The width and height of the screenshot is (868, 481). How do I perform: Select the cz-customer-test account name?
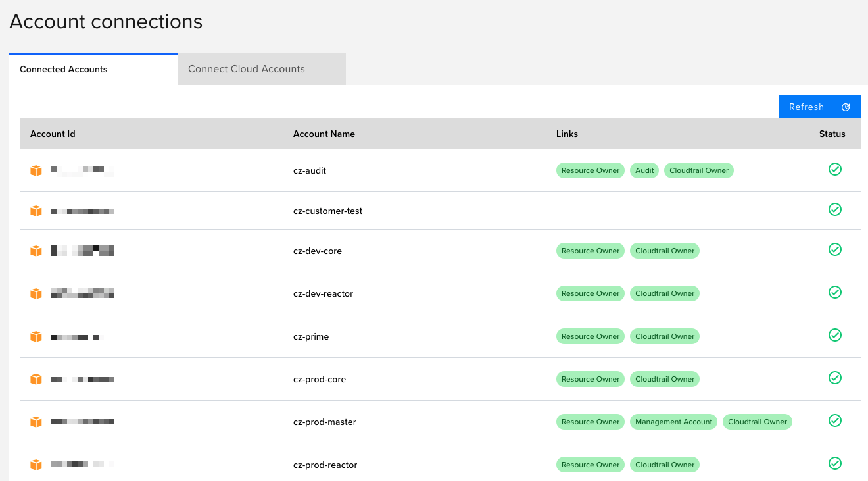[327, 211]
